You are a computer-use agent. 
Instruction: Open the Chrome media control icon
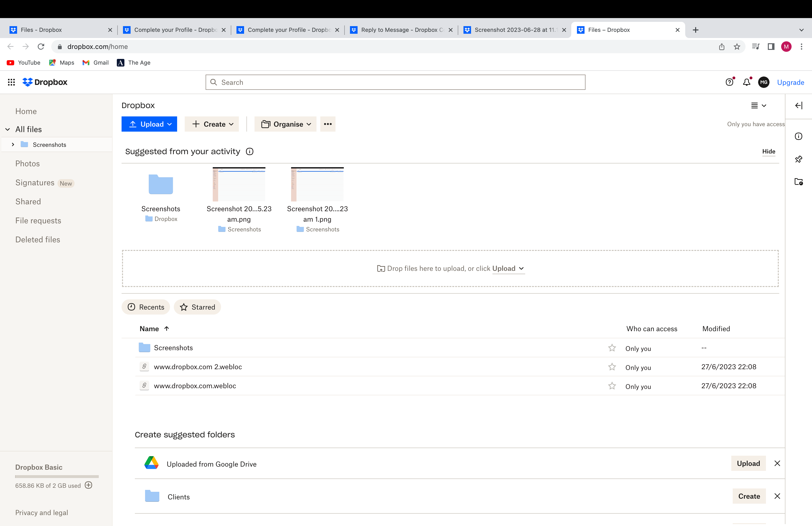click(756, 47)
